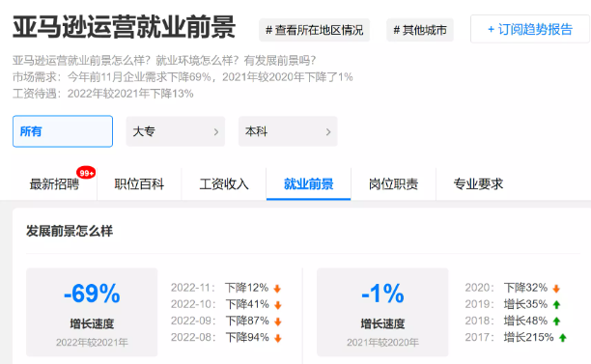Viewport: 591px width, 364px height.
Task: Click the 发展前景怎么样 section title
Action: click(x=70, y=231)
